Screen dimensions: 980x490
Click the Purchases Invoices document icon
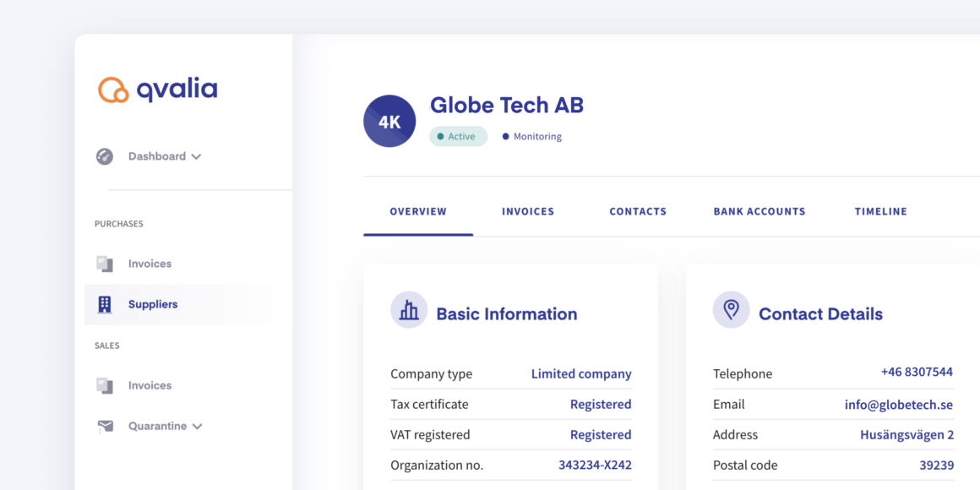click(x=105, y=264)
